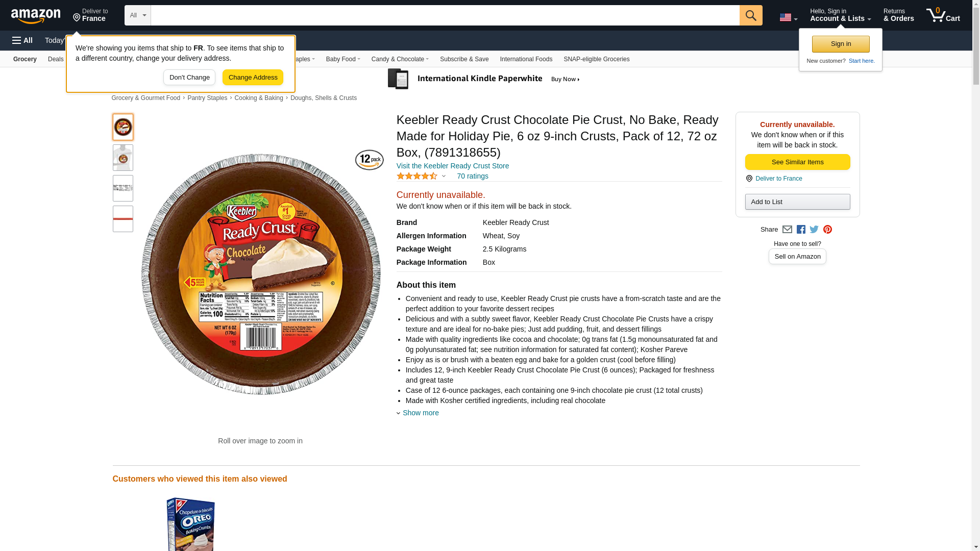Open the search category All dropdown
This screenshot has width=980, height=551.
137,15
